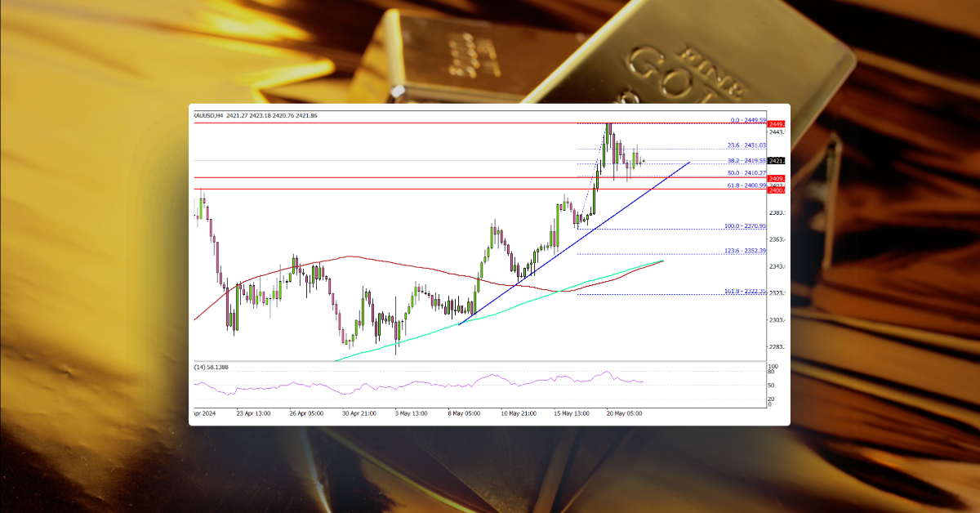
Task: Click the 0.0 - 2449.59 Fibonacci level label
Action: point(747,120)
